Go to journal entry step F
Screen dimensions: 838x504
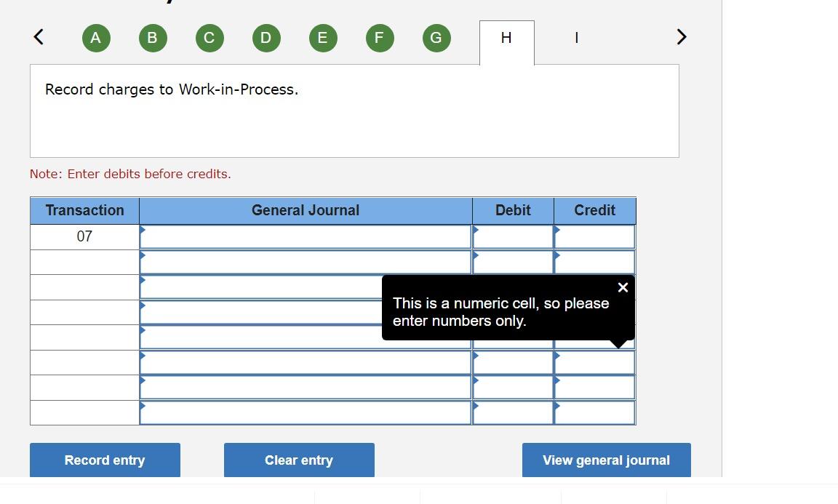[x=380, y=38]
